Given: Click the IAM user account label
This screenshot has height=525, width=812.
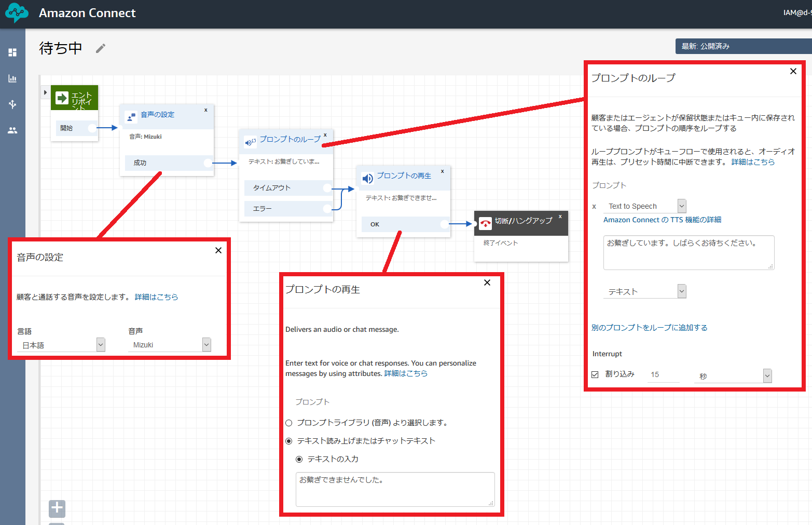Looking at the screenshot, I should pyautogui.click(x=797, y=12).
